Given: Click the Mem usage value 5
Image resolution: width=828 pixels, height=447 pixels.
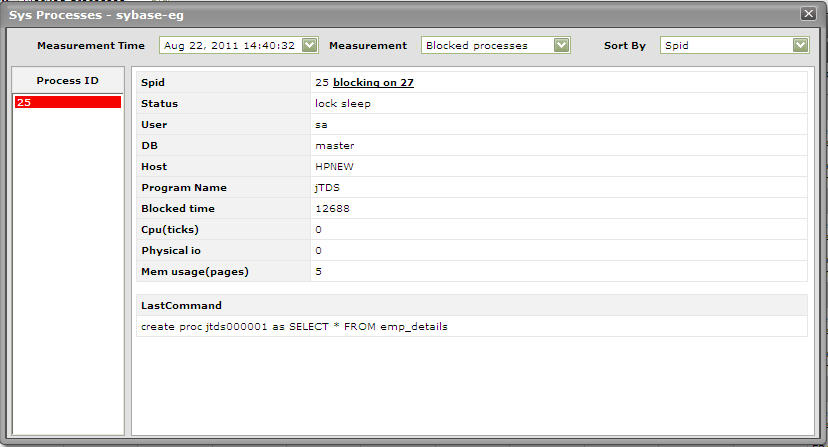Looking at the screenshot, I should click(318, 272).
